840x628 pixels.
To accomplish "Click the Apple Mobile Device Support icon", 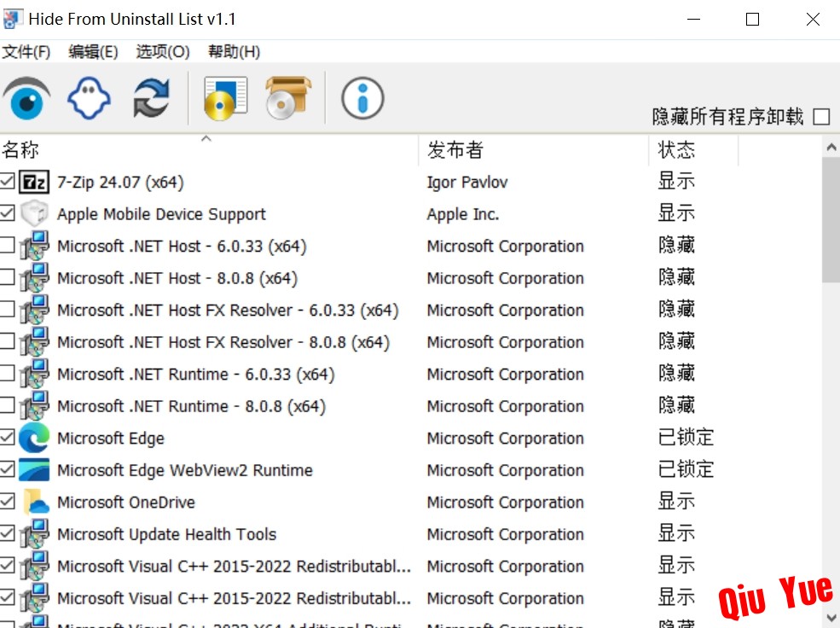I will [x=34, y=214].
